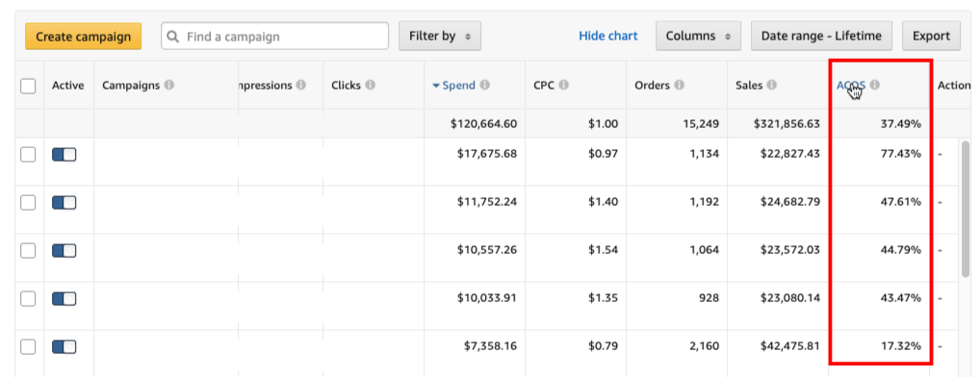Screen dimensions: 980x377
Task: Click info icon beside Spend header
Action: pos(484,86)
